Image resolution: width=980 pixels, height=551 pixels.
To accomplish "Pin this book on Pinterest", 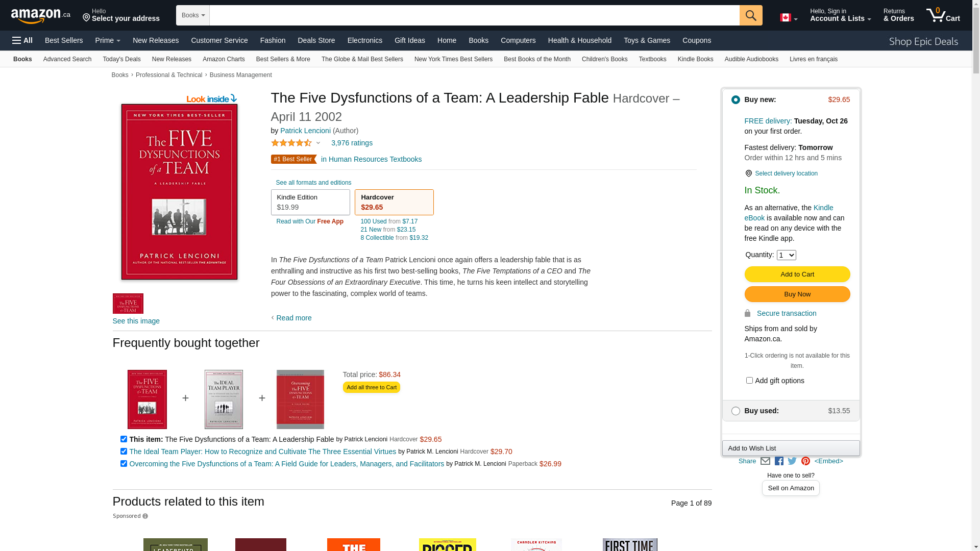I will pos(805,461).
